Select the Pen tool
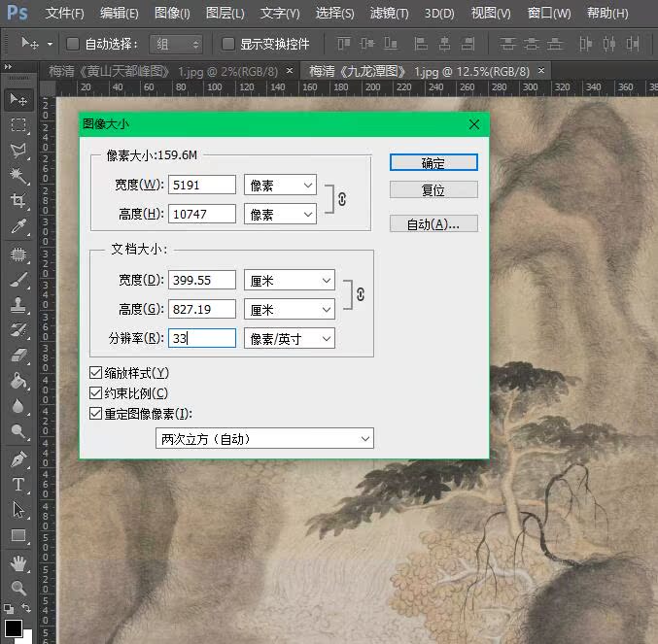This screenshot has width=658, height=644. [18, 459]
